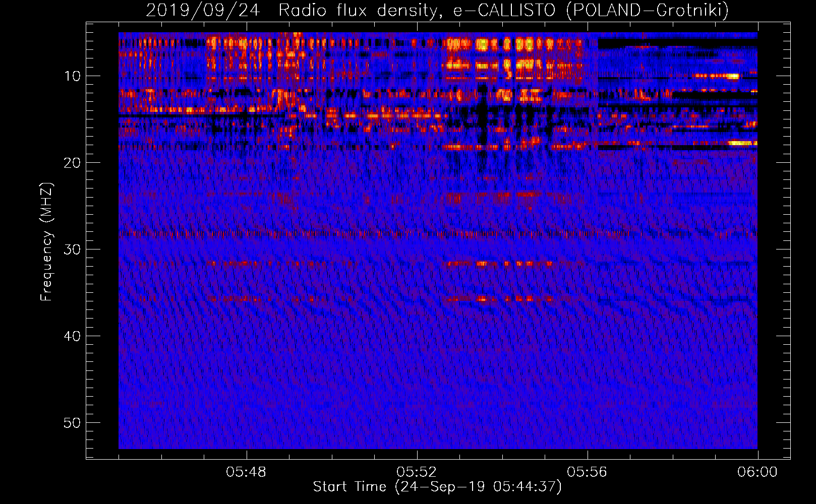Click the plot title mentioning e-CALLISTO
The height and width of the screenshot is (504, 816).
(x=437, y=10)
